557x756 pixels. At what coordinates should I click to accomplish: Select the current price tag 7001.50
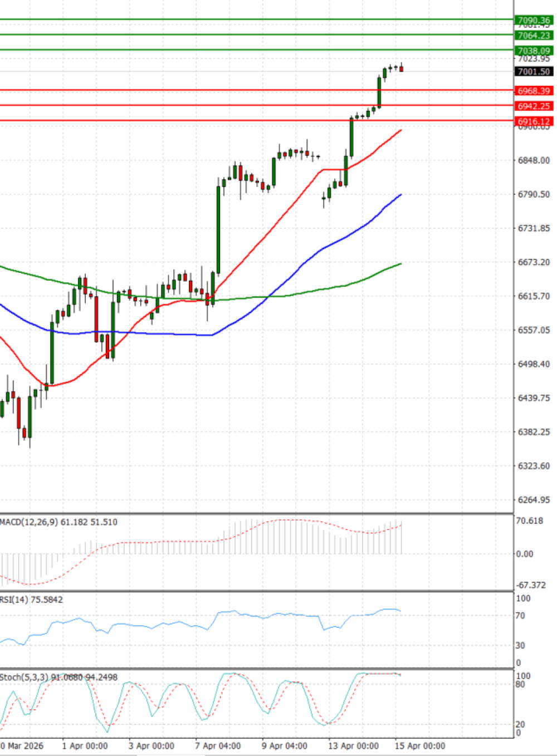pyautogui.click(x=534, y=72)
